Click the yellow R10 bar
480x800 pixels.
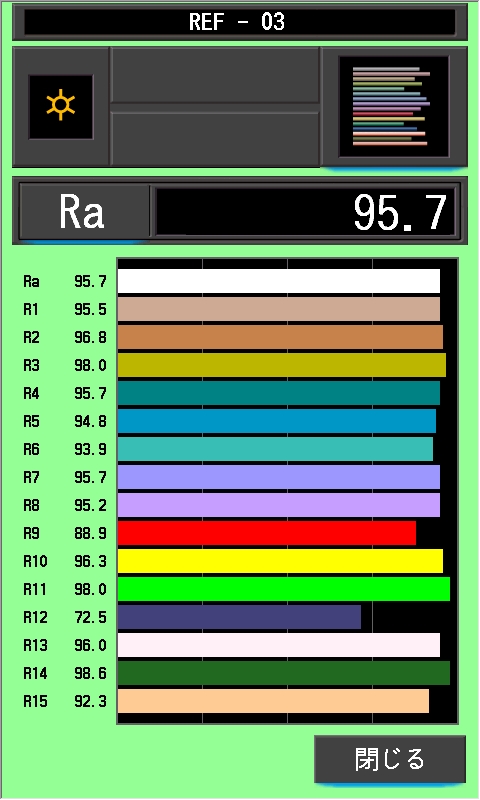point(280,561)
